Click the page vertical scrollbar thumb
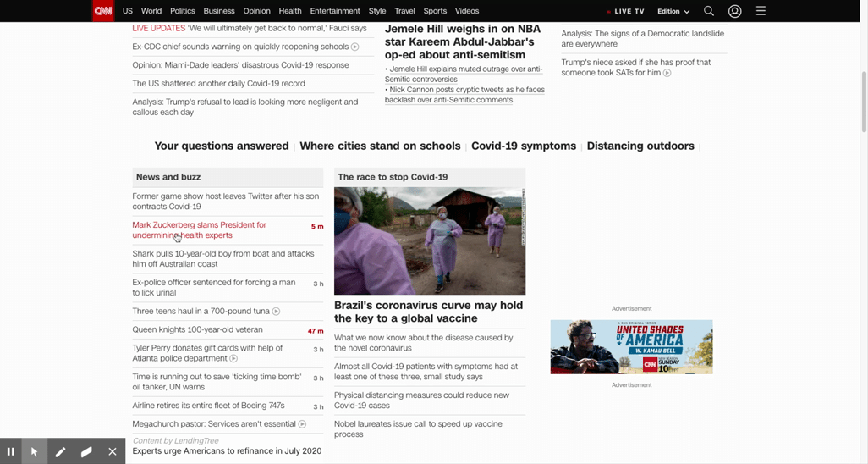 (864, 102)
